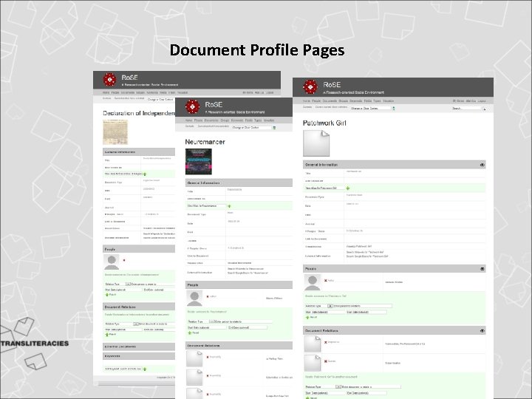
Task: Click the first related document thumbnail in Patchwork Girl
Action: pos(313,344)
